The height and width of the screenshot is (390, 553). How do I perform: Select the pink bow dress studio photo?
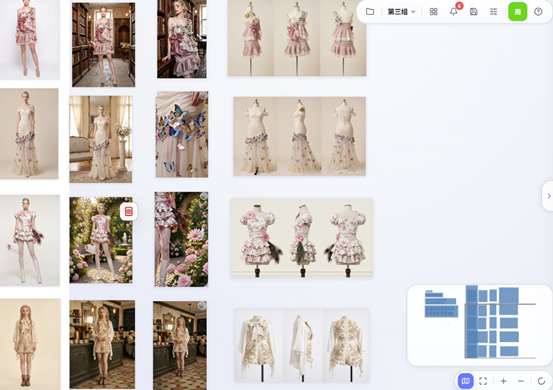pyautogui.click(x=30, y=39)
